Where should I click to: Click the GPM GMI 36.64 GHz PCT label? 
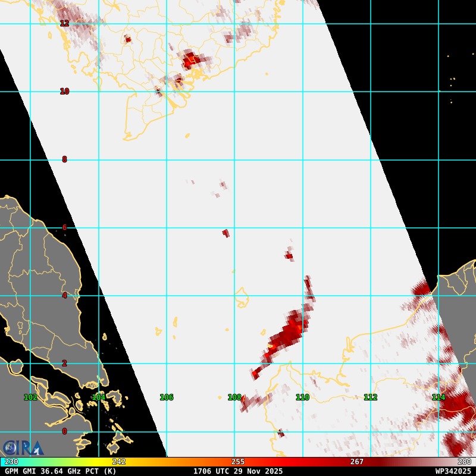[61, 471]
